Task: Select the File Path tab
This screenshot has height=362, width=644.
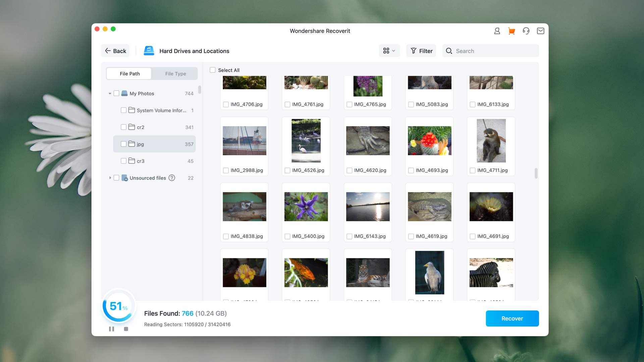Action: 129,73
